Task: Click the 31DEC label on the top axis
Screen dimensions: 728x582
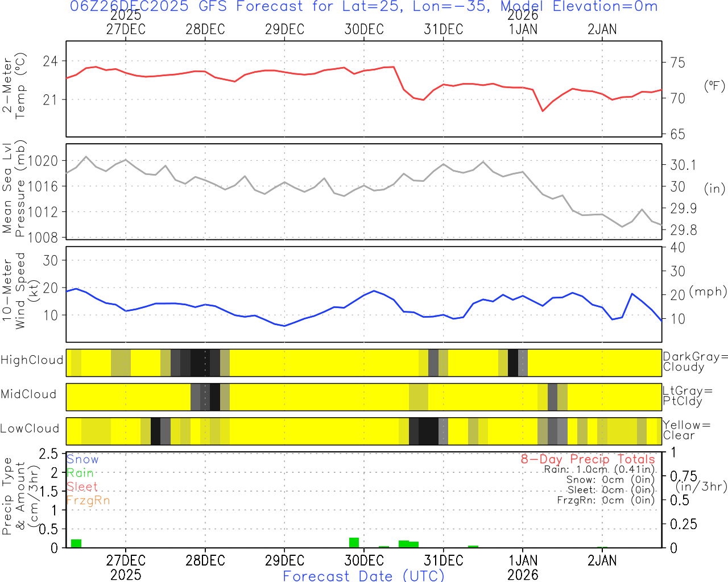Action: (x=444, y=30)
